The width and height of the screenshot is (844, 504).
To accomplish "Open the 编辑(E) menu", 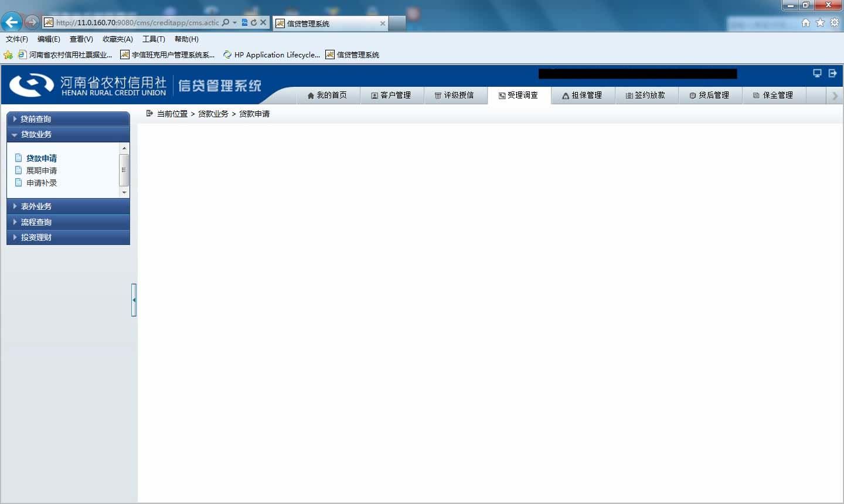I will tap(49, 39).
